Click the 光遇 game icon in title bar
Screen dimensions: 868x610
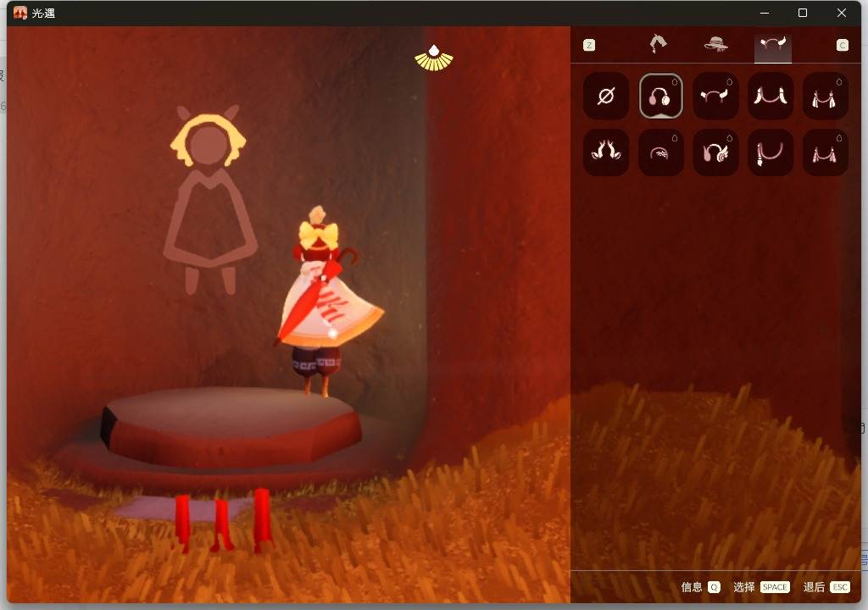[20, 13]
